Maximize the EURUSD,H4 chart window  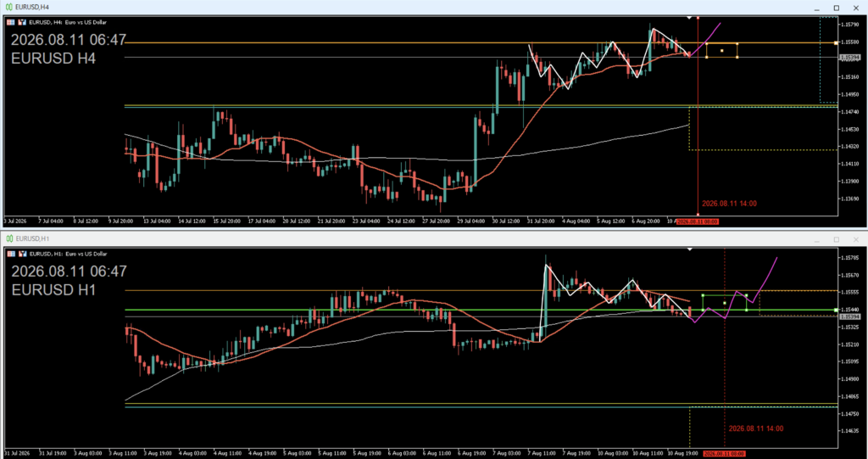837,8
